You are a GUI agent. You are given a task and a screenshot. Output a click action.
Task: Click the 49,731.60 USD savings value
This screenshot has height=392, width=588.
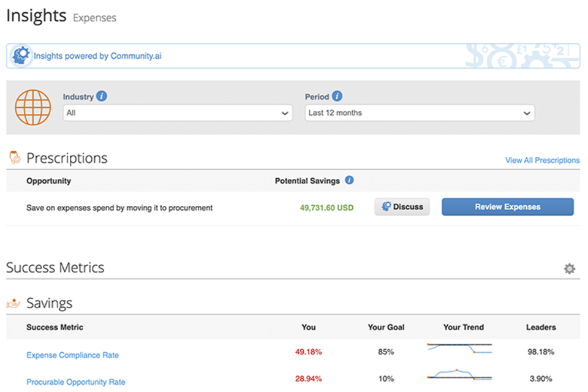326,208
